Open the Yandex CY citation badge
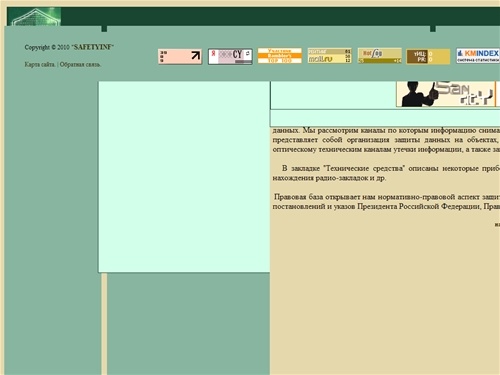 point(230,56)
